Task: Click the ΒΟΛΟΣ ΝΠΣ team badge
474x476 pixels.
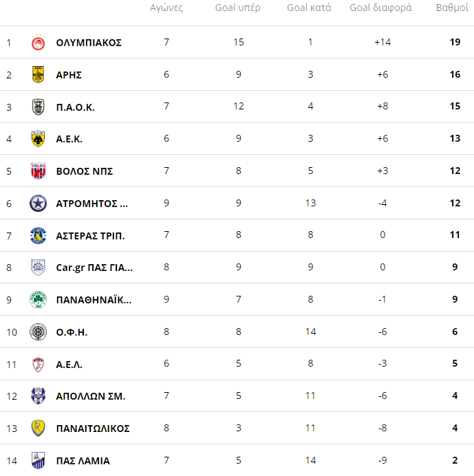Action: [x=39, y=171]
